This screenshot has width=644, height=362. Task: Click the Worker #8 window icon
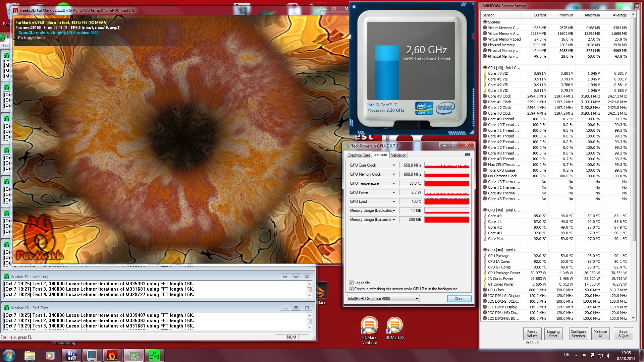6,308
